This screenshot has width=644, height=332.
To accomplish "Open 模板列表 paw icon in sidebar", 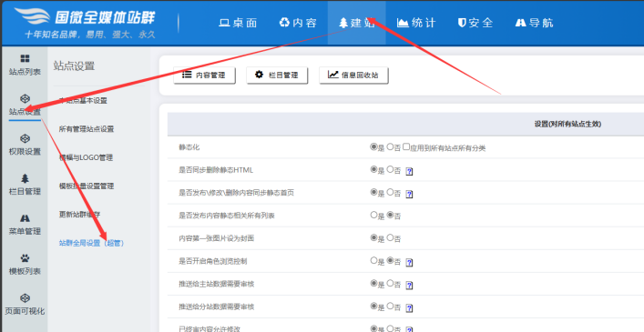I will click(x=26, y=258).
